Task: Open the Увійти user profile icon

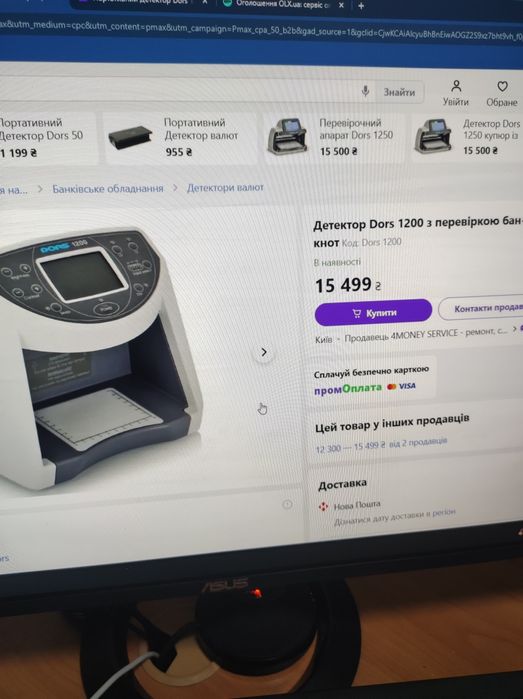Action: click(x=456, y=86)
